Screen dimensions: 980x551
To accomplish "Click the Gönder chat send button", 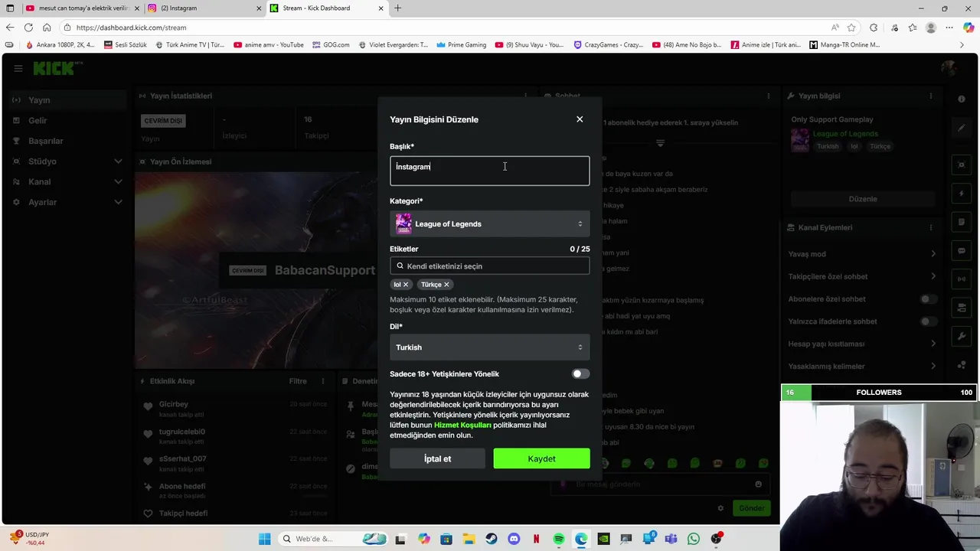I will tap(751, 508).
